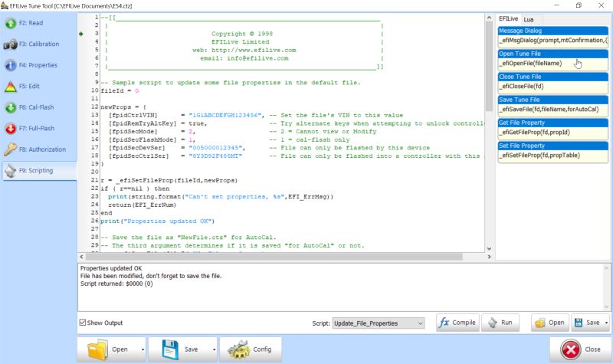This screenshot has width=613, height=364.
Task: Insert the _efiOpenFile(fileName) snippet
Action: click(x=552, y=64)
